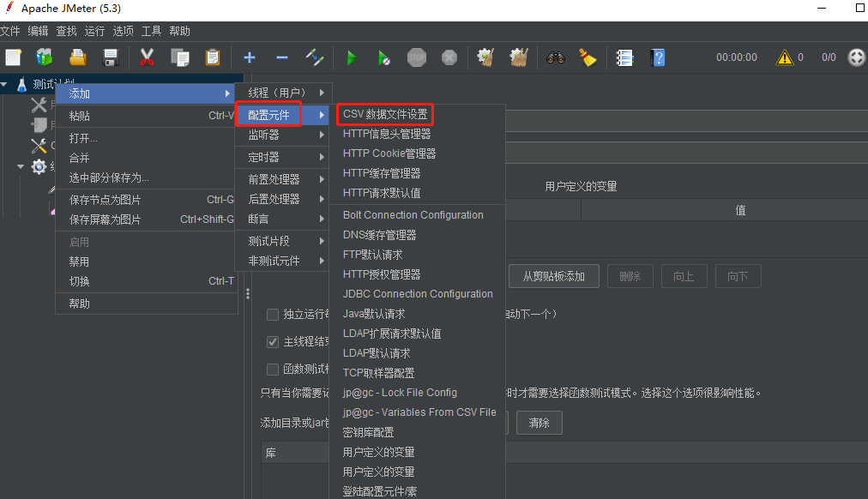This screenshot has width=868, height=499.
Task: Open the 文件 menu
Action: (x=10, y=31)
